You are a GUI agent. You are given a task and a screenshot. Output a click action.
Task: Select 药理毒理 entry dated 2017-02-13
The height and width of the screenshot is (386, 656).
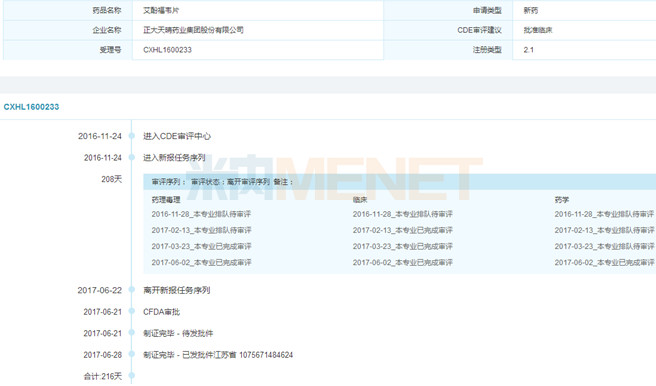201,230
